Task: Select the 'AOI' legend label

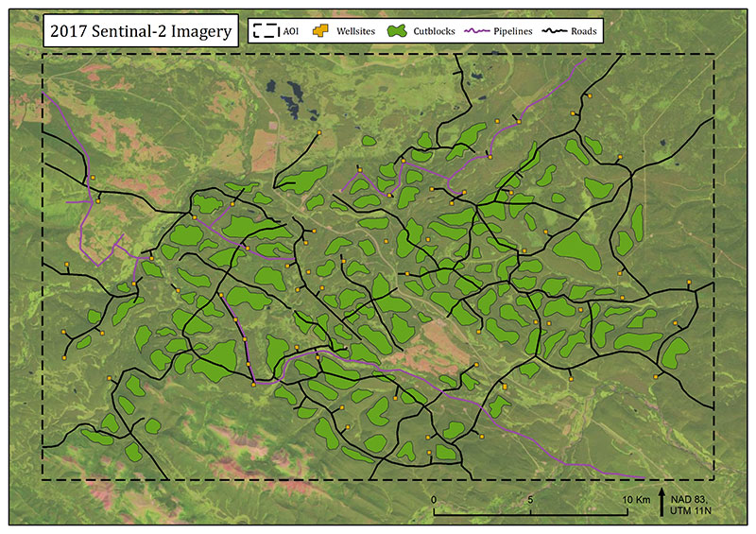Action: point(291,31)
